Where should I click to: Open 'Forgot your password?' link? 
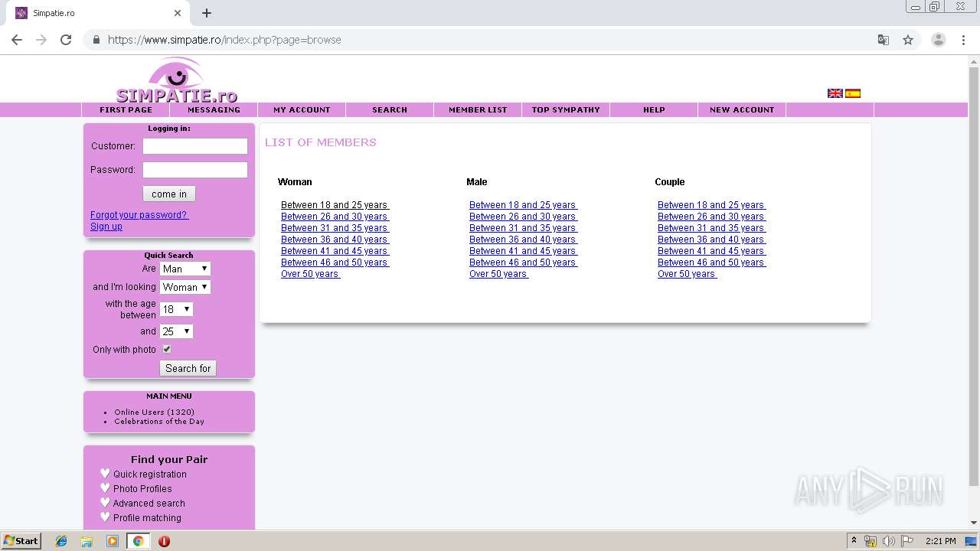(139, 215)
